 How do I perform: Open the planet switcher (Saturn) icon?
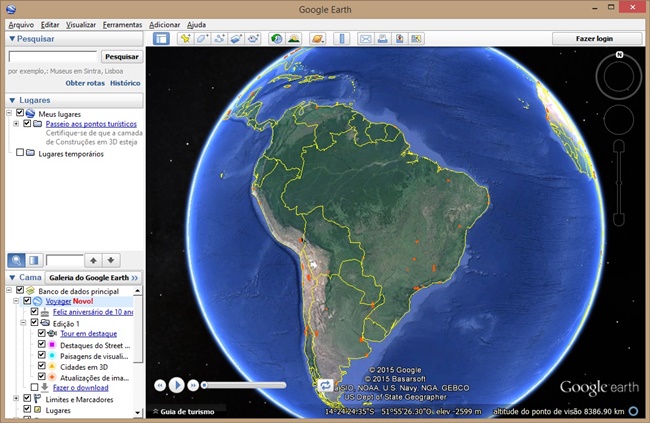pos(318,39)
